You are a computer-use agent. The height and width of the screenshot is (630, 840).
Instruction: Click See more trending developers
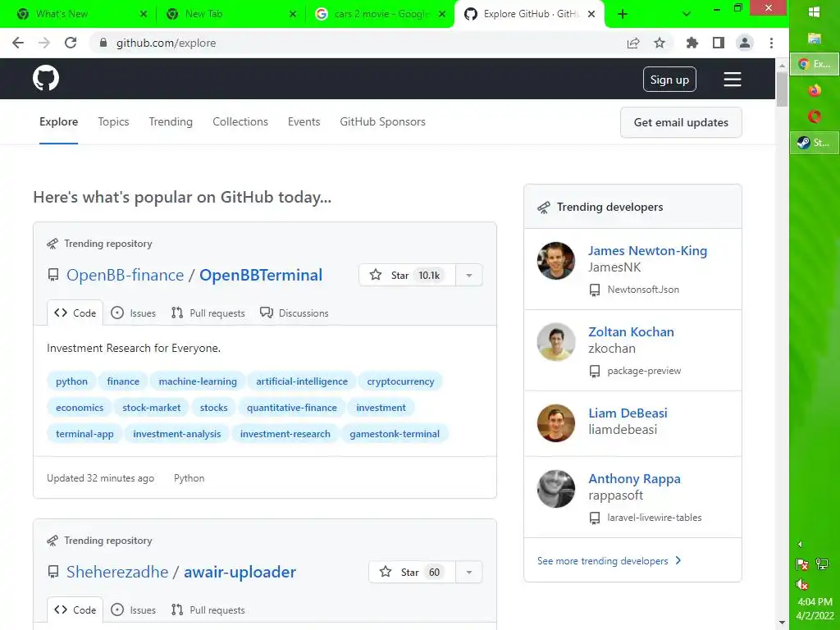point(609,561)
